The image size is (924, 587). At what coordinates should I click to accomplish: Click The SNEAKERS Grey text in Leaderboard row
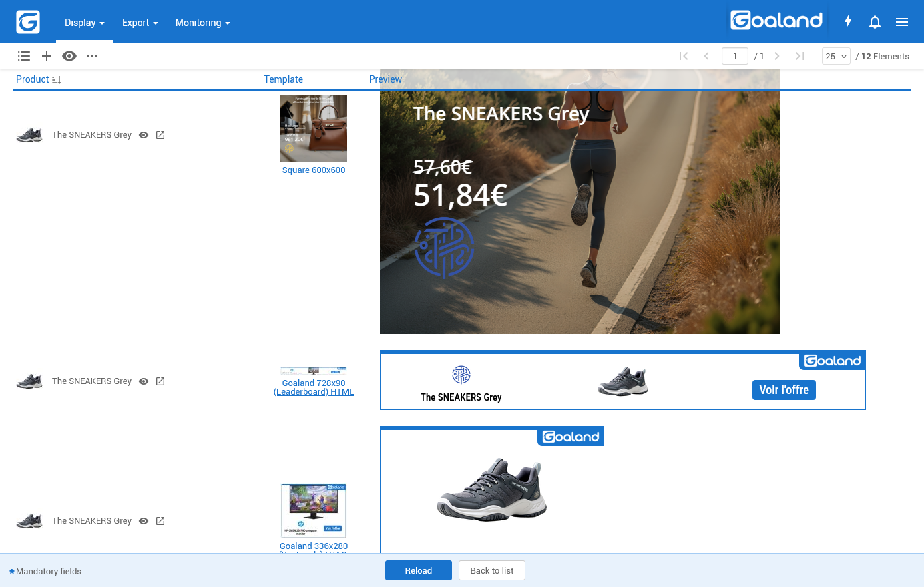pyautogui.click(x=92, y=381)
